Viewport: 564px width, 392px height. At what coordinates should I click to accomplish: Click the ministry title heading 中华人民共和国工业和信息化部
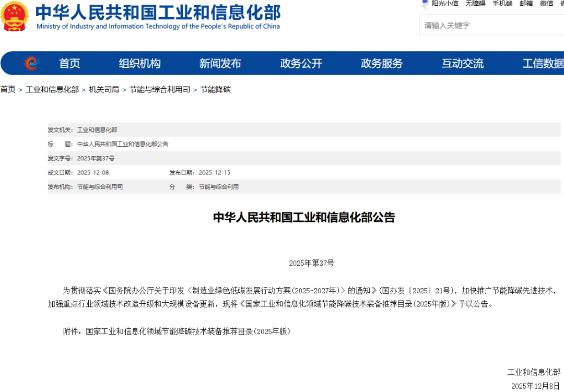point(158,12)
